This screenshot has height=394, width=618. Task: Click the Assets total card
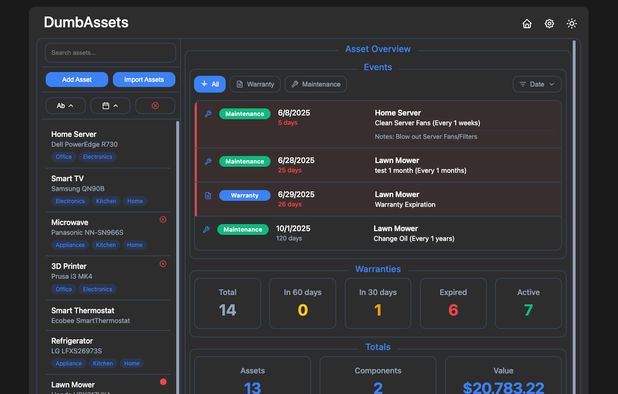[x=253, y=375]
